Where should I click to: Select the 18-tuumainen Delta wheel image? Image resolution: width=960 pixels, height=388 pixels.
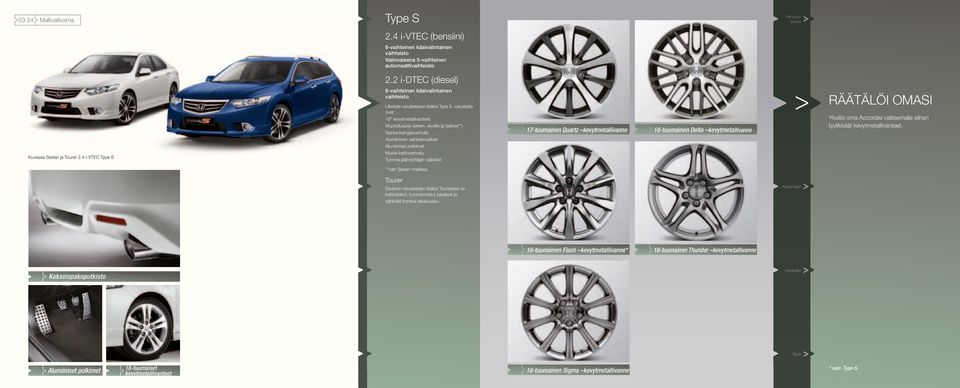(696, 72)
